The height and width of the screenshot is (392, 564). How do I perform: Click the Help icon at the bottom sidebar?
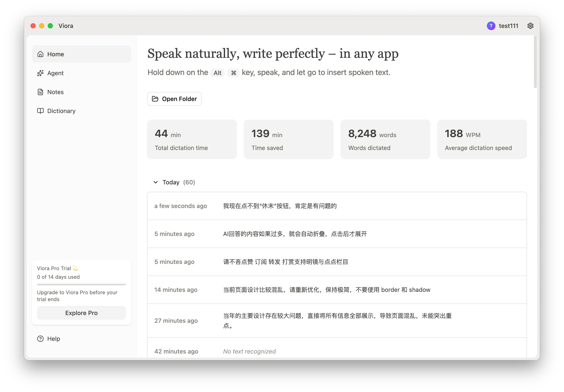[41, 339]
